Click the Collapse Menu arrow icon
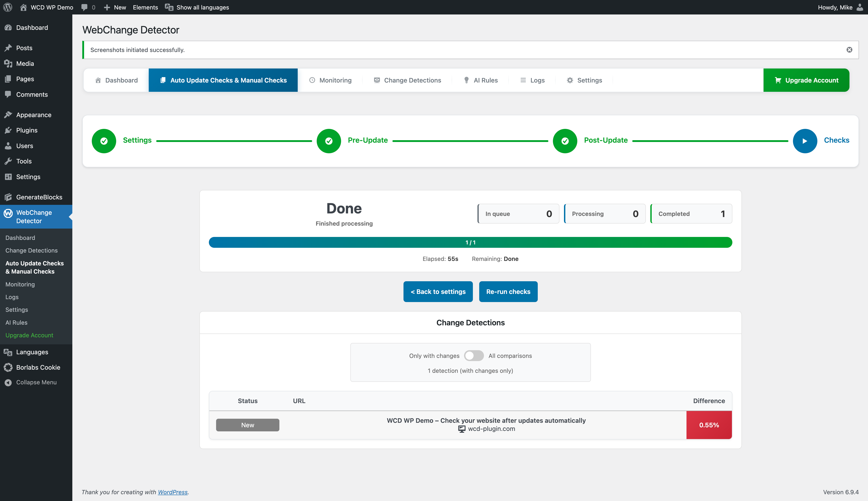Screen dimensions: 868x501 [x=8, y=383]
